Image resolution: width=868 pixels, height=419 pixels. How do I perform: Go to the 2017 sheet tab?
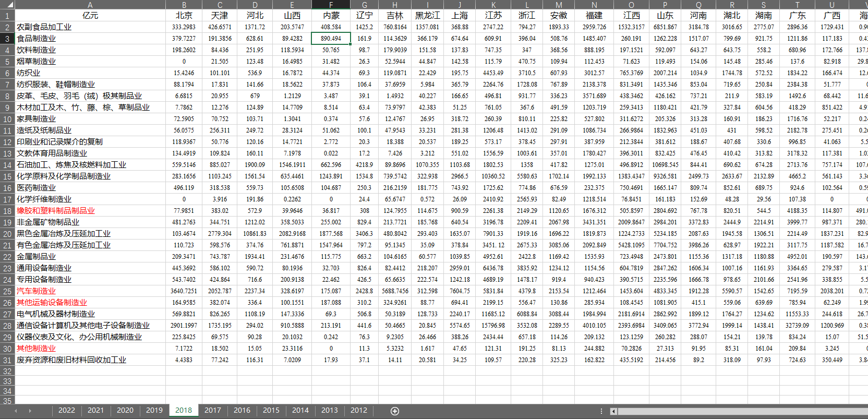[213, 411]
